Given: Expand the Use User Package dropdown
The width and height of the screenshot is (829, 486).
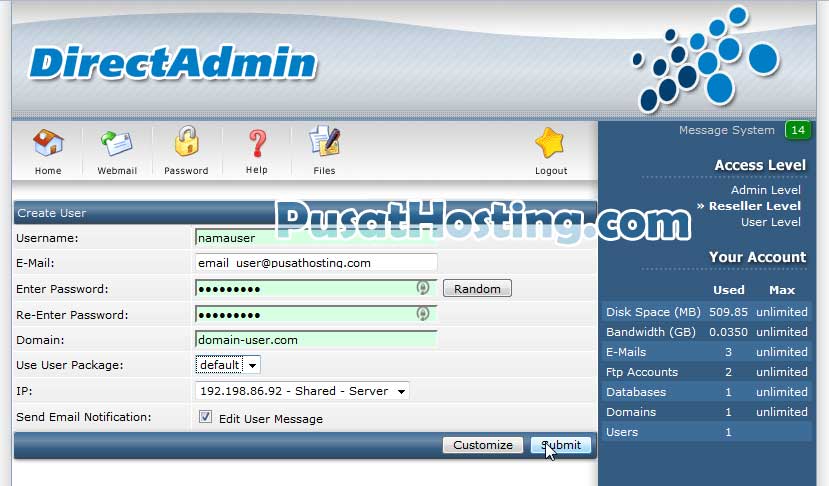Looking at the screenshot, I should click(x=228, y=365).
